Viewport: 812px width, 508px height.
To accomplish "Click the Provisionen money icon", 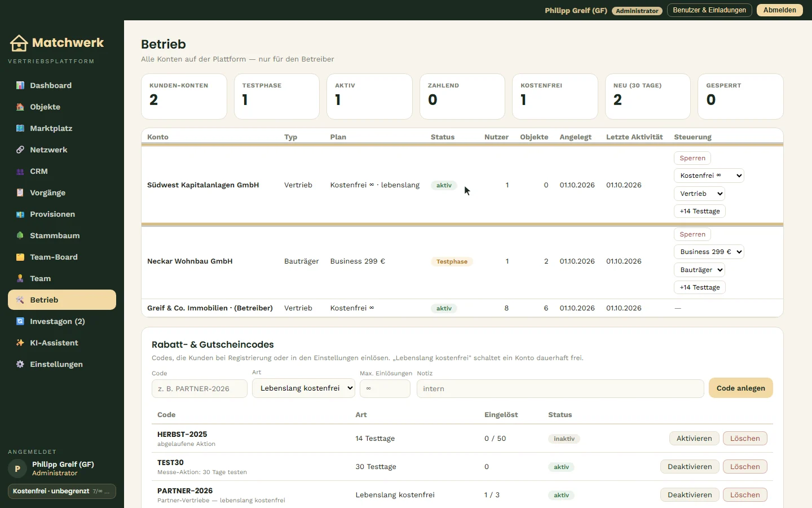I will [x=20, y=214].
